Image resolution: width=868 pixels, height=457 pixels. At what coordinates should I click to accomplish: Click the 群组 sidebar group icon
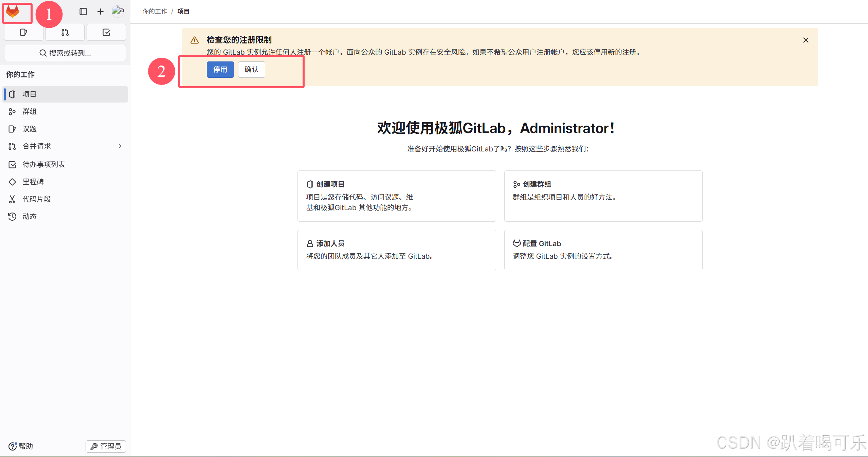click(12, 111)
